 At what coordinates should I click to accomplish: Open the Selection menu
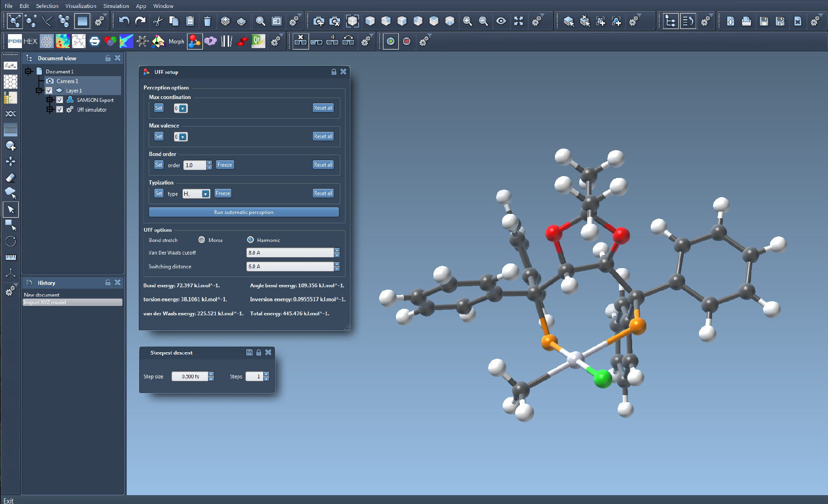pos(47,6)
